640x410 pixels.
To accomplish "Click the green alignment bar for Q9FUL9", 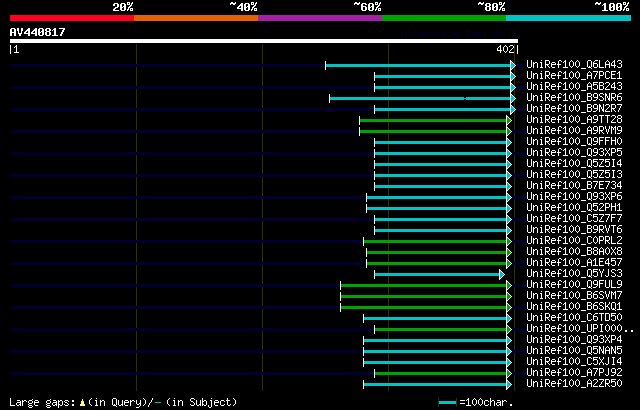I will (x=426, y=286).
